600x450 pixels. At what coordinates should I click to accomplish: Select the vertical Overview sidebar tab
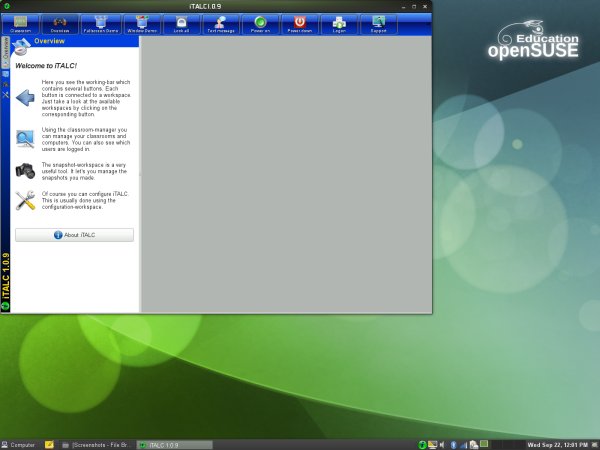5,52
